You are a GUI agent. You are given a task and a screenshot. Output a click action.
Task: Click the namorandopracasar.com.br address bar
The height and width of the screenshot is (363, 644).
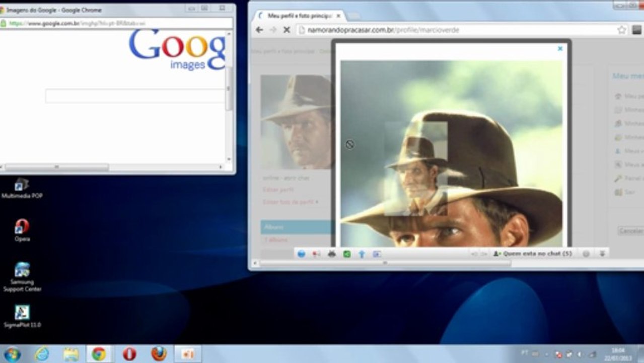[456, 30]
